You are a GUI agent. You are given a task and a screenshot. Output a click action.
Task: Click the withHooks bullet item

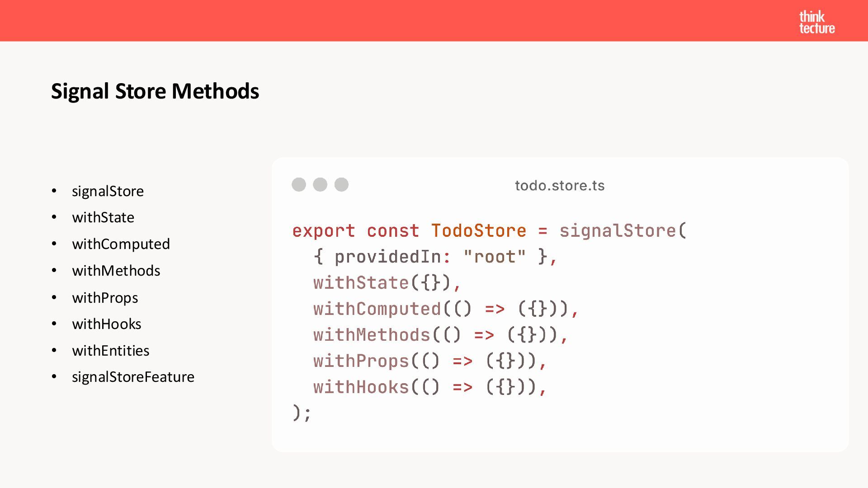pos(106,324)
